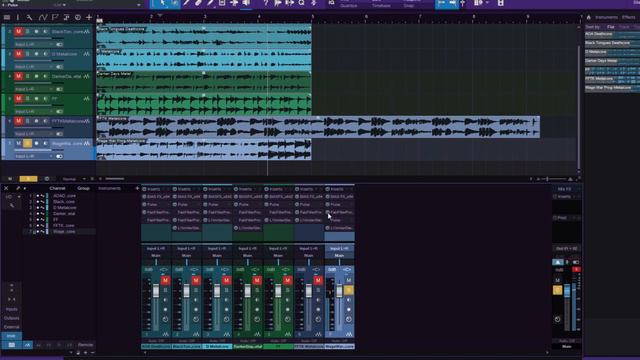Image resolution: width=640 pixels, height=360 pixels.
Task: Click the wrench options icon above track headers
Action: coord(29,18)
